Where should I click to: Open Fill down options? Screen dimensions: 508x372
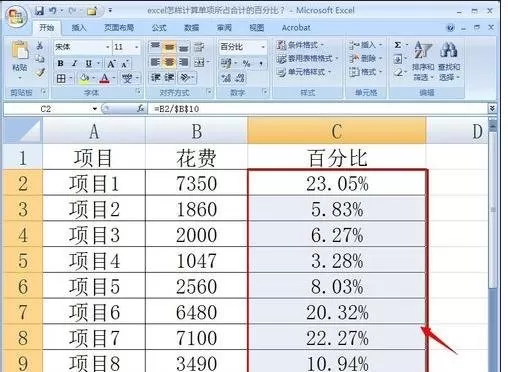coord(397,59)
